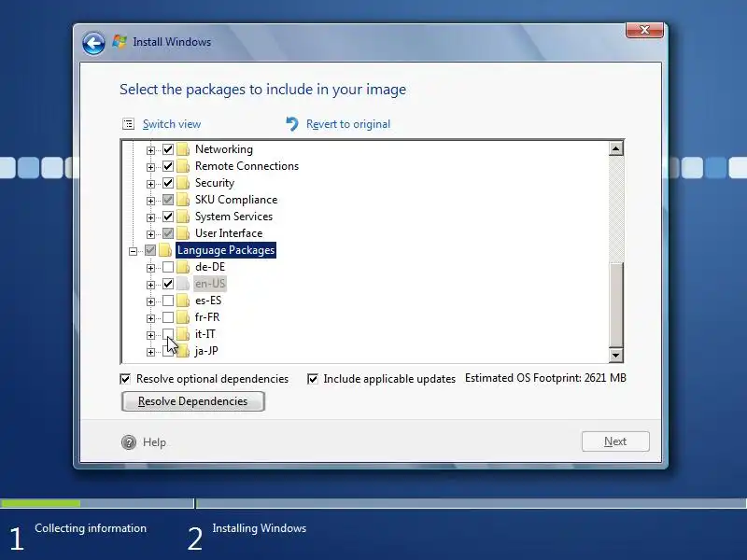Click the package list scroll down arrow
The height and width of the screenshot is (560, 747).
[x=615, y=356]
